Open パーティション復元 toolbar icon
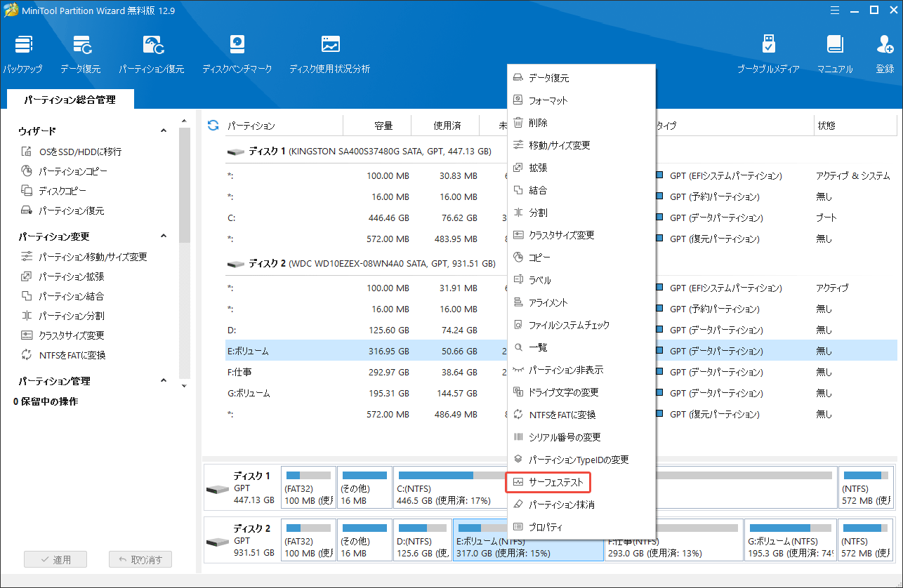Screen dimensions: 903x588 click(151, 54)
